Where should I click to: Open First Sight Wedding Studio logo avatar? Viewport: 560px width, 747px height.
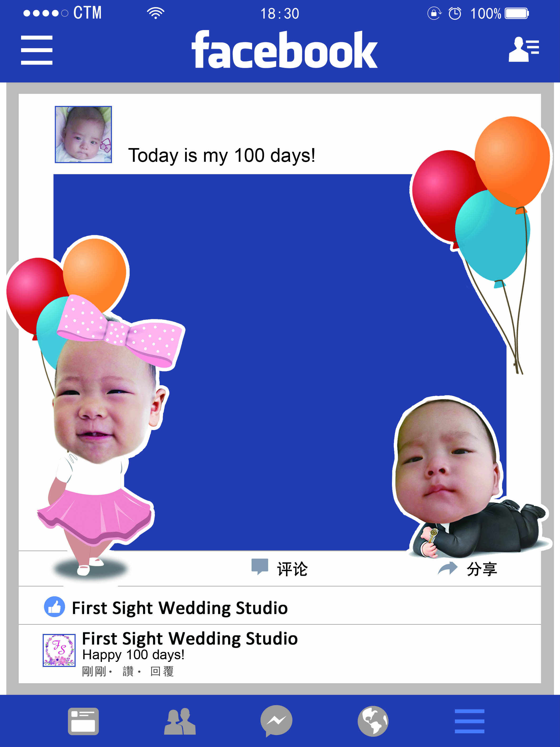point(59,650)
